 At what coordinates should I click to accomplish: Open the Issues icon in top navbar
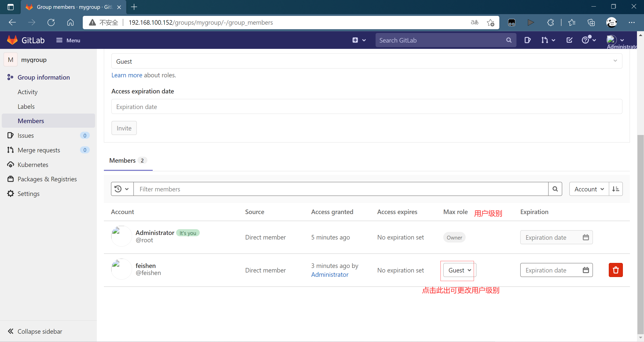pos(527,40)
